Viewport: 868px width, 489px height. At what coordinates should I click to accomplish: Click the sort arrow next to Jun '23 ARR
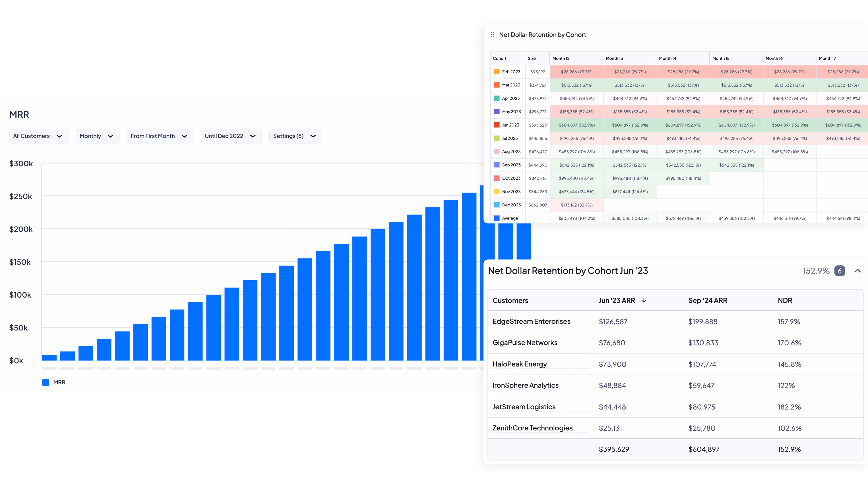pos(644,301)
